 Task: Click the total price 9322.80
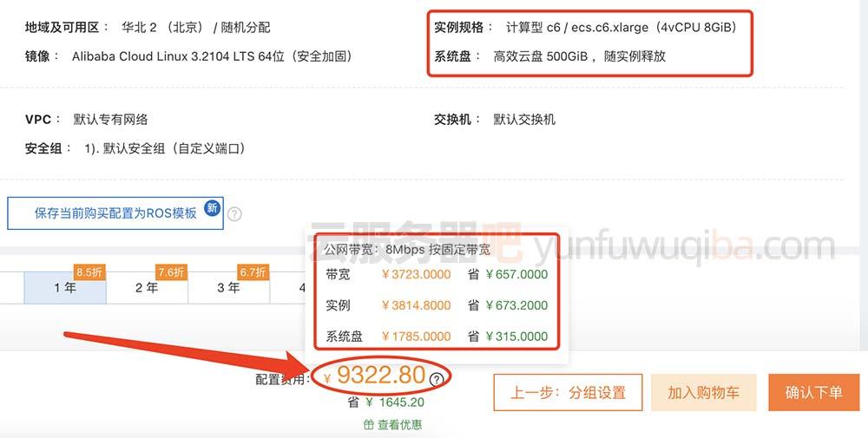[381, 376]
